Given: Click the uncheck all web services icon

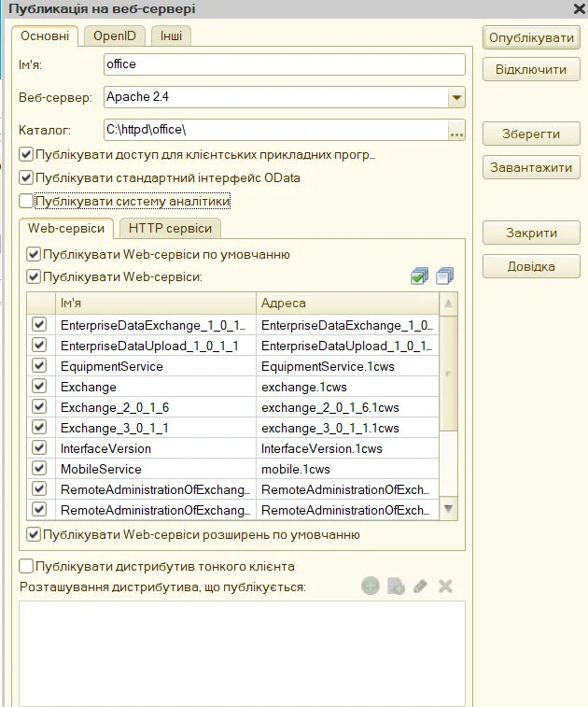Looking at the screenshot, I should tap(444, 276).
